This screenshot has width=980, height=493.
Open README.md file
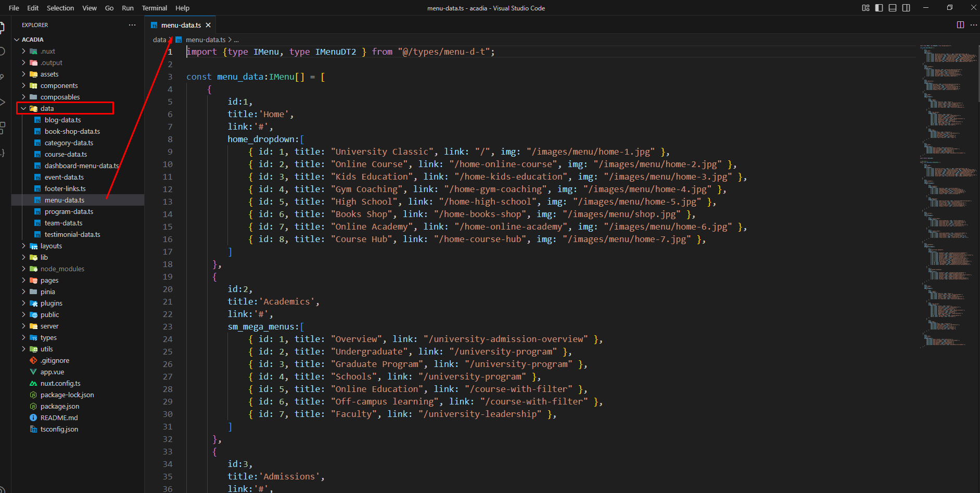(78, 418)
